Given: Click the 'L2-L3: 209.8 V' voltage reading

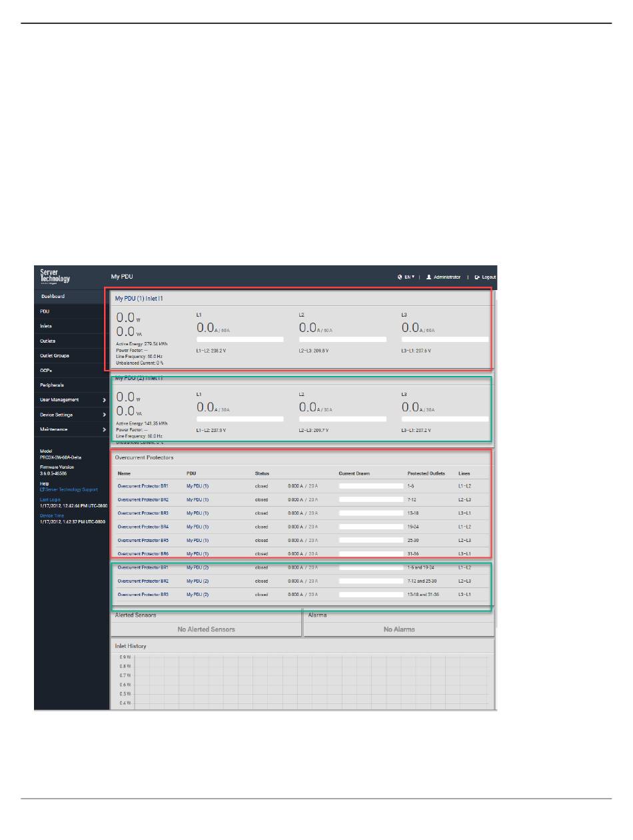Looking at the screenshot, I should 313,350.
